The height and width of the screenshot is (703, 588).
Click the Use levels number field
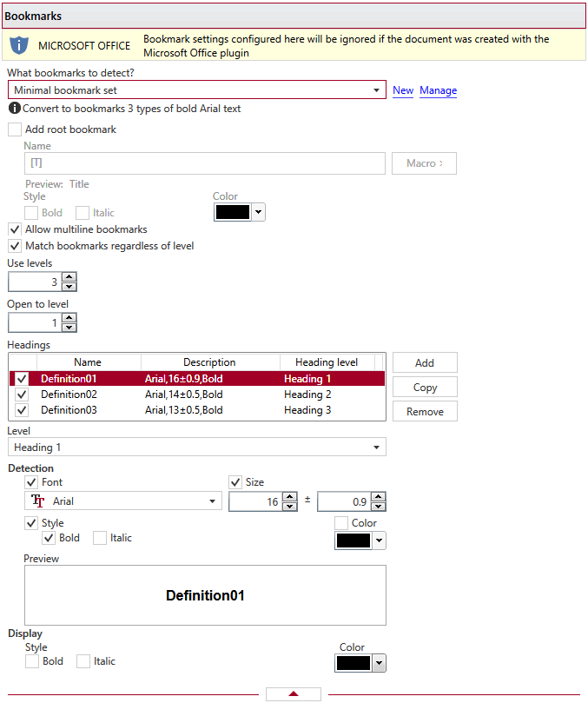pos(36,282)
